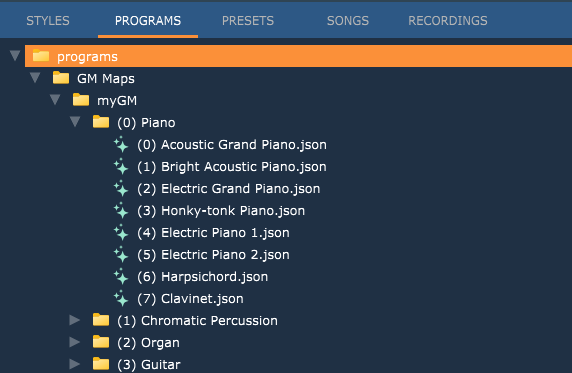Select the (3) Guitar folder label
The width and height of the screenshot is (572, 373).
coord(148,365)
